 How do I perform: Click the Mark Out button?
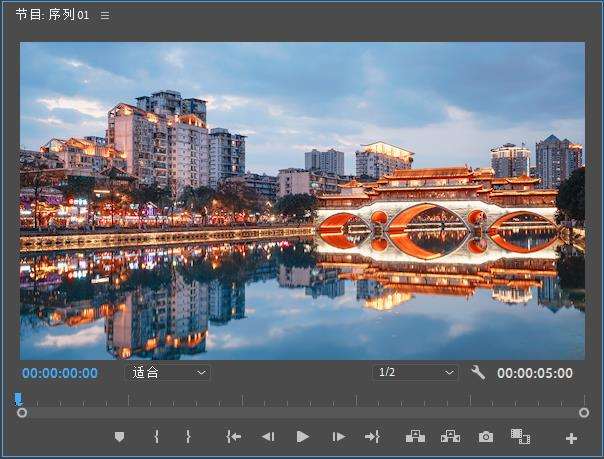click(188, 437)
